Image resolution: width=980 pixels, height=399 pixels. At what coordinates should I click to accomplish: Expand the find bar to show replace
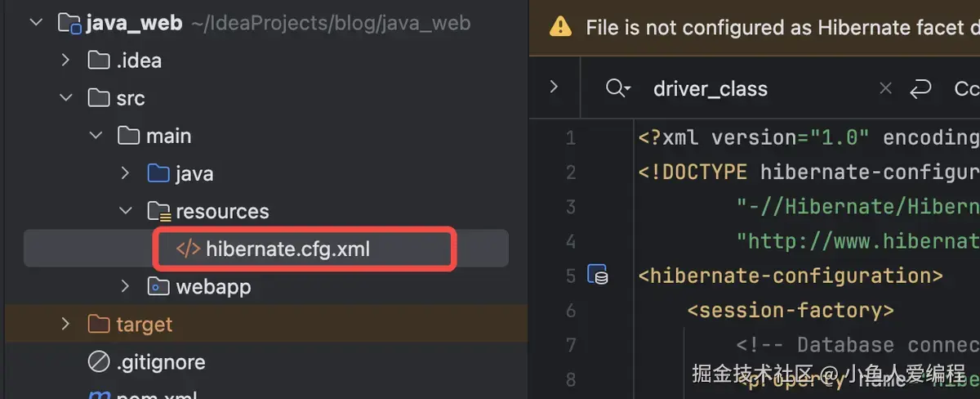[555, 87]
